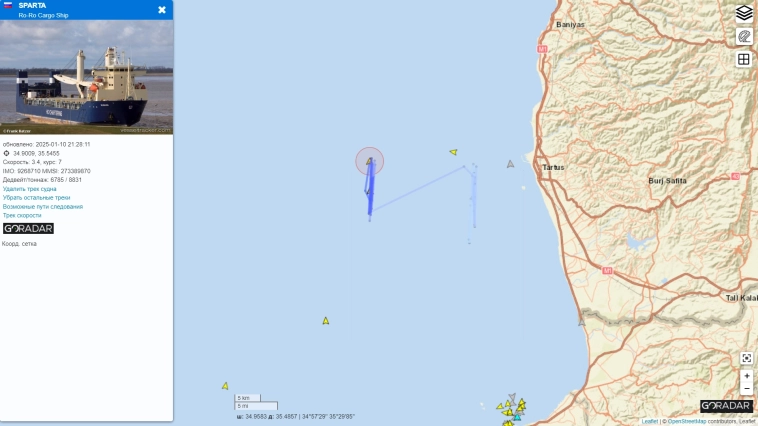The image size is (758, 426).
Task: Close the SPARTA ship info panel
Action: point(162,10)
